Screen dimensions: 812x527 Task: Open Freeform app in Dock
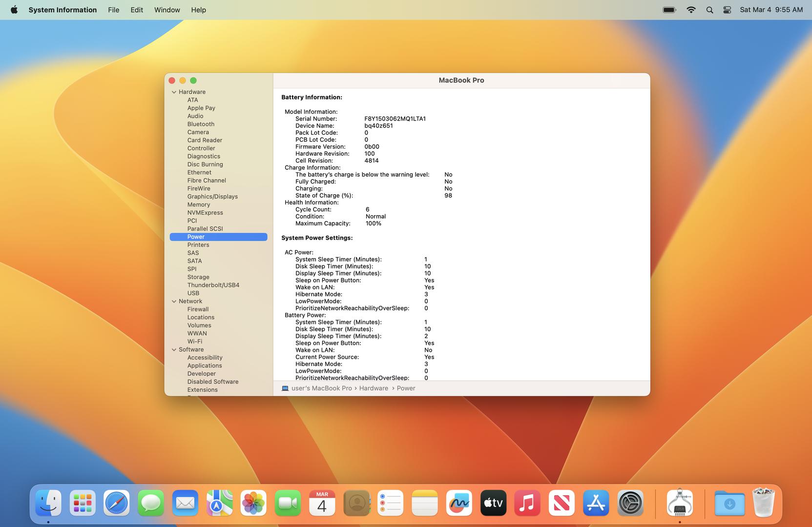(x=459, y=503)
